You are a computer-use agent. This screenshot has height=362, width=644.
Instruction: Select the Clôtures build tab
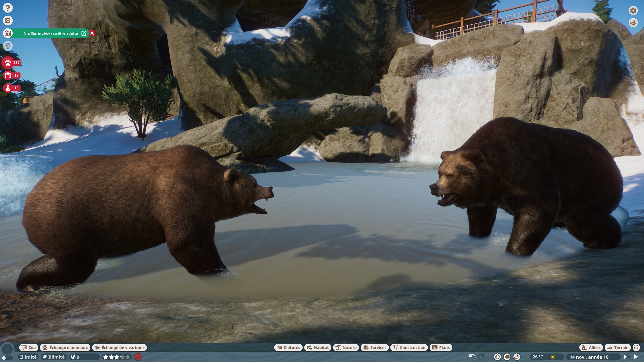[x=288, y=347]
